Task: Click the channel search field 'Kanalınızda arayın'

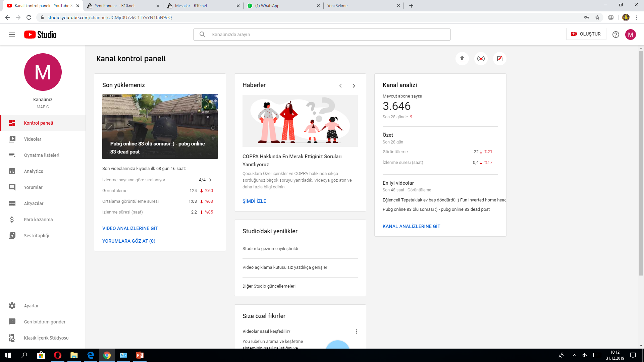Action: tap(322, 35)
